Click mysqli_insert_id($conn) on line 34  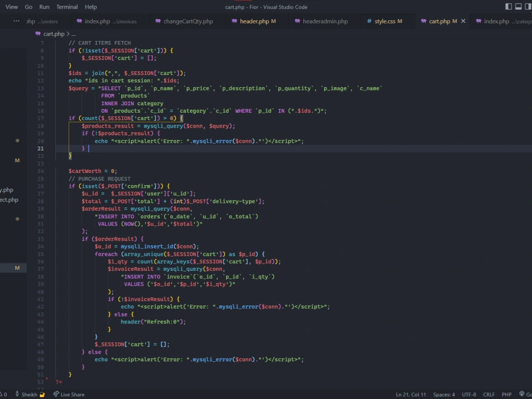[158, 246]
